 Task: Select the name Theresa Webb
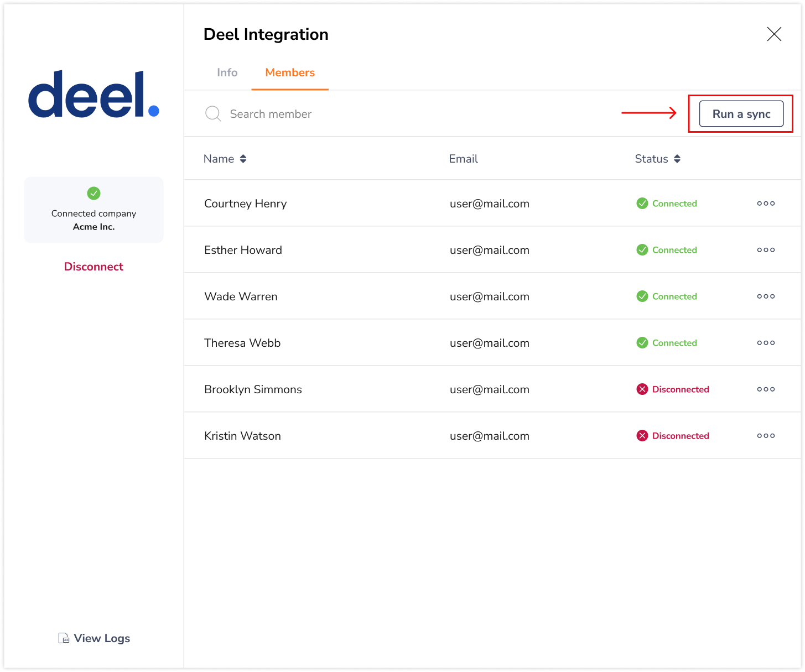[x=242, y=343]
